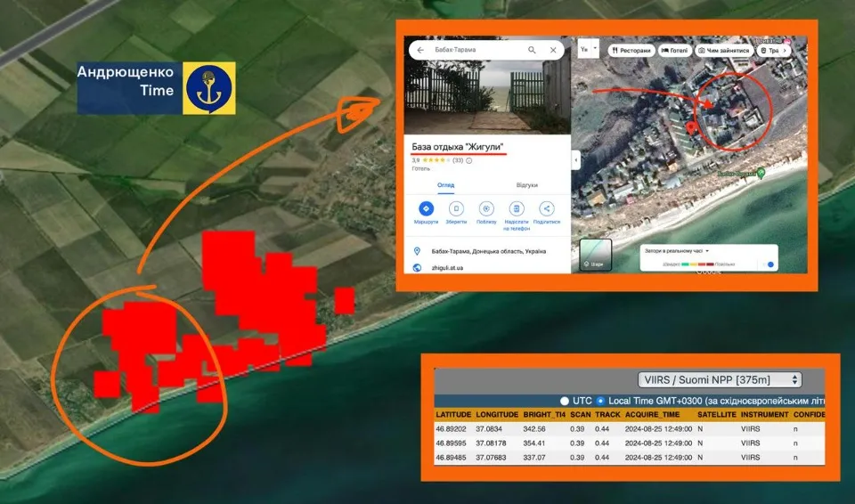Collapse the side panel with arrow handle

[x=576, y=160]
